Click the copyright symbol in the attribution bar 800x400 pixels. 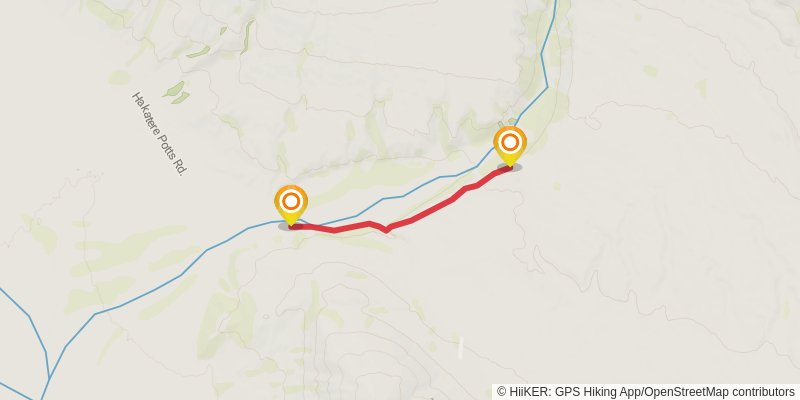[x=502, y=391]
